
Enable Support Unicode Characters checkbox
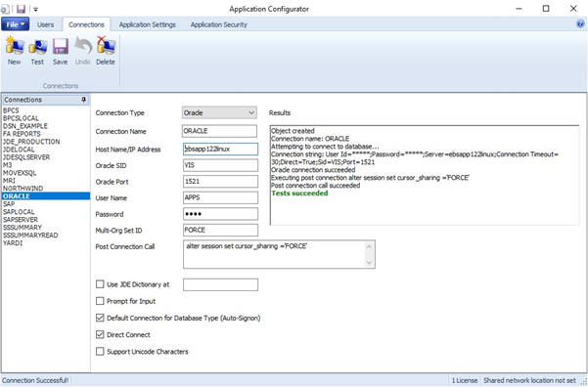pyautogui.click(x=100, y=352)
